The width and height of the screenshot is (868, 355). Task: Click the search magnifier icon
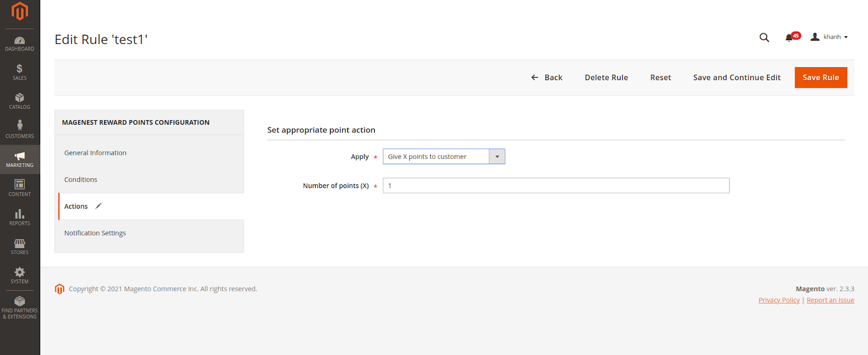click(764, 37)
